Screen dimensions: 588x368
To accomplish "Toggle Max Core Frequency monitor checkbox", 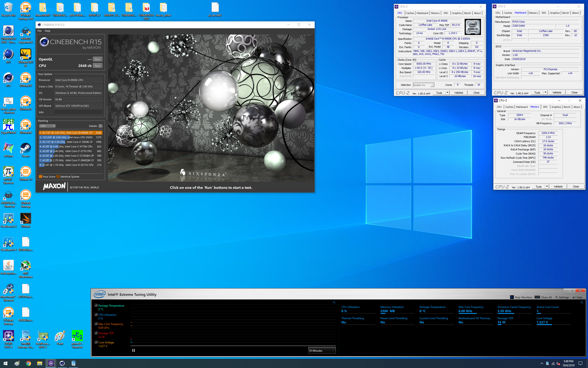I will [x=96, y=324].
